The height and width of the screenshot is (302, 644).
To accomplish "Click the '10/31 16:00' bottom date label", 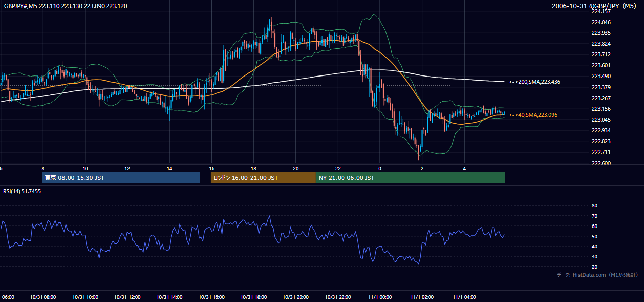I will click(212, 297).
